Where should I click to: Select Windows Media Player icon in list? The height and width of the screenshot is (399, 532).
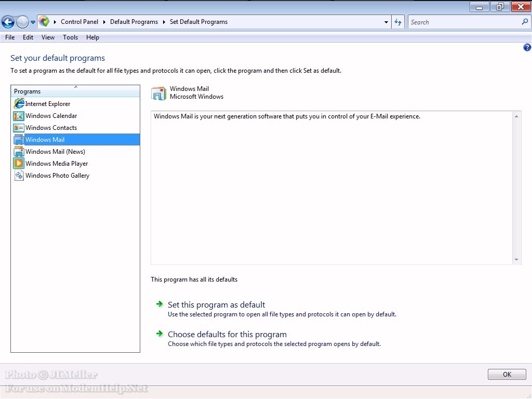(19, 164)
